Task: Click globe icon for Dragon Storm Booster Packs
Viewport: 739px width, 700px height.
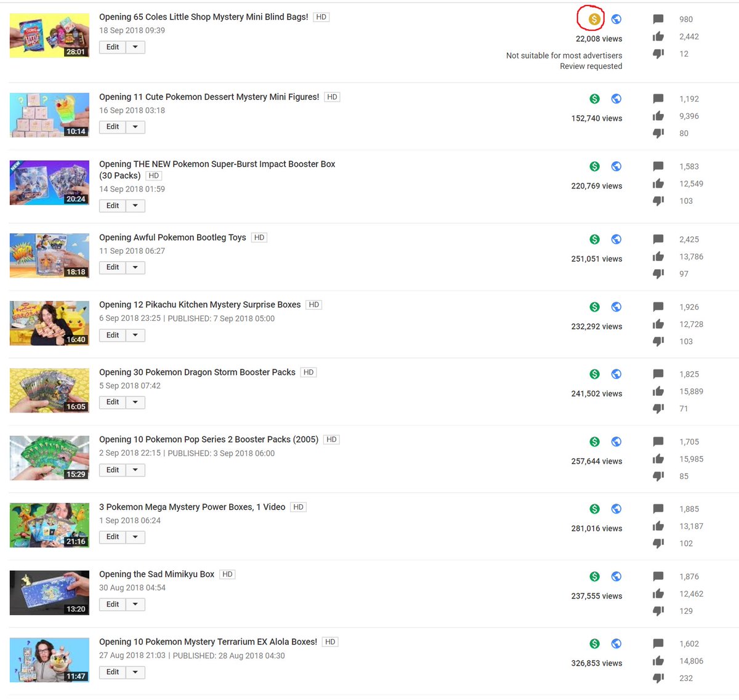Action: click(x=616, y=374)
